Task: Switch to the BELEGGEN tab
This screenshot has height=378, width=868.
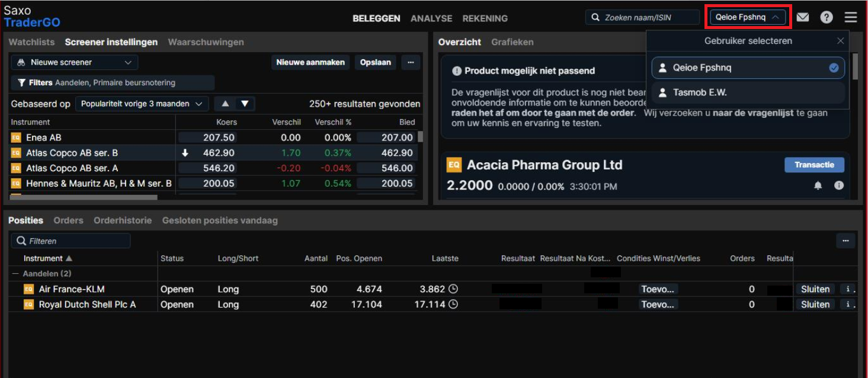Action: click(x=376, y=18)
